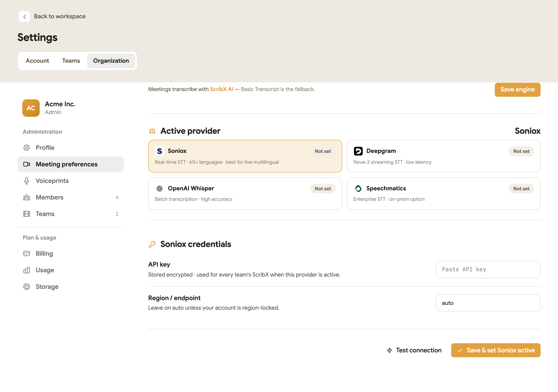Open Profile via the gear icon
Screen dimensions: 558x392
(x=27, y=148)
